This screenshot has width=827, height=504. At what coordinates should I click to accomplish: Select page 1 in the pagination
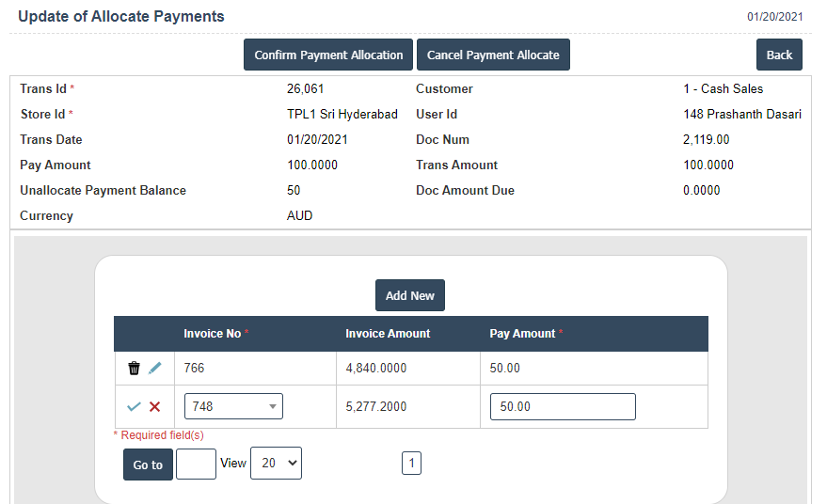pos(411,463)
